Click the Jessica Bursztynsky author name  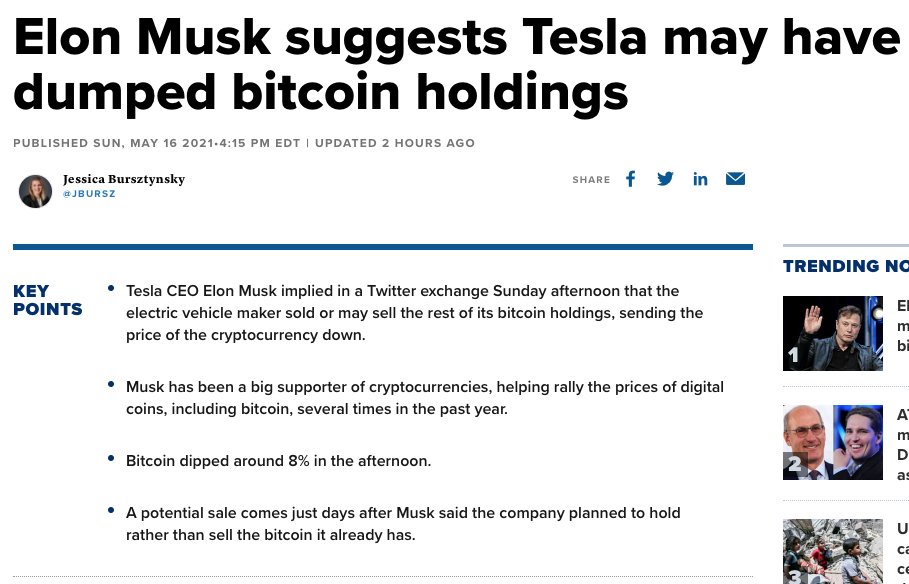click(124, 179)
